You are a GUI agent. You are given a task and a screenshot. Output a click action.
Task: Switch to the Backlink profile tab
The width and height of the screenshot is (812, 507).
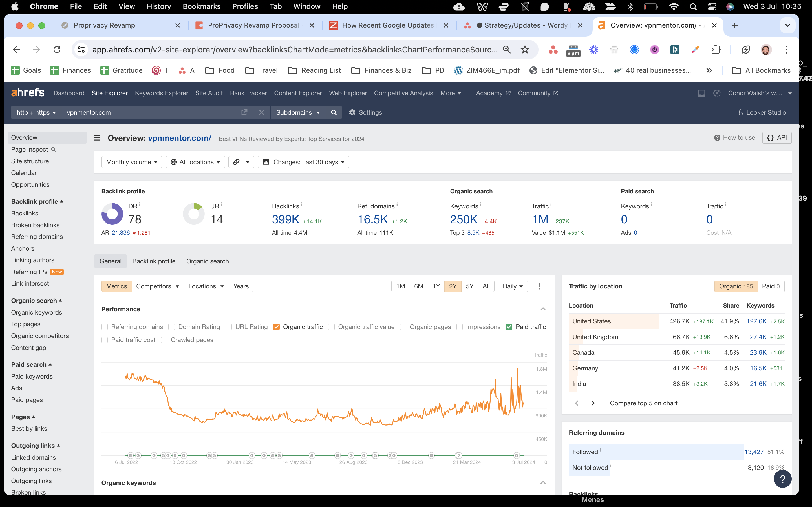click(154, 261)
